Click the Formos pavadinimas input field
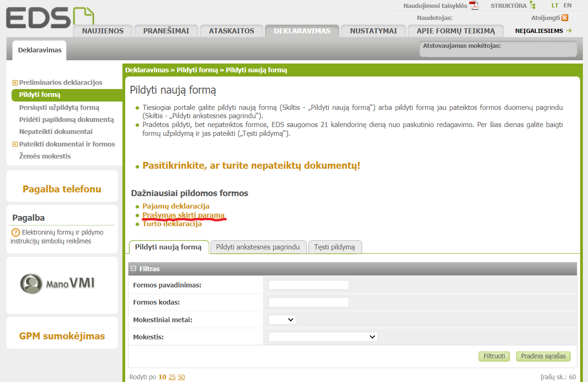The image size is (588, 382). (309, 285)
